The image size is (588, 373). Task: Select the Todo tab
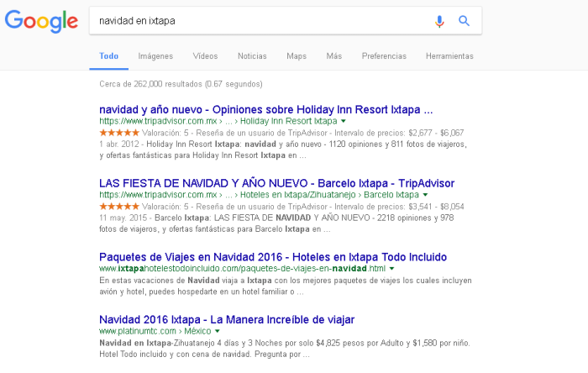[109, 56]
